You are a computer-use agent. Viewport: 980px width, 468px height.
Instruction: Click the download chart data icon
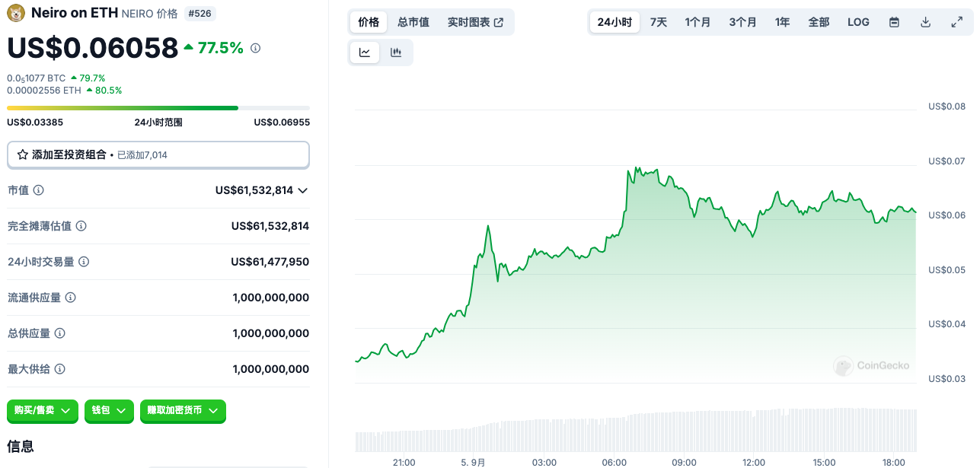click(x=925, y=22)
